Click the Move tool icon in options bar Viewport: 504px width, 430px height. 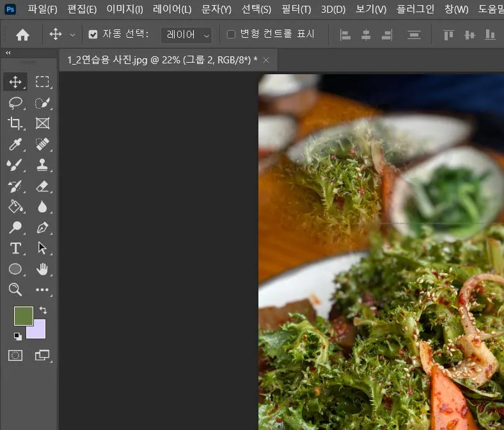(56, 34)
